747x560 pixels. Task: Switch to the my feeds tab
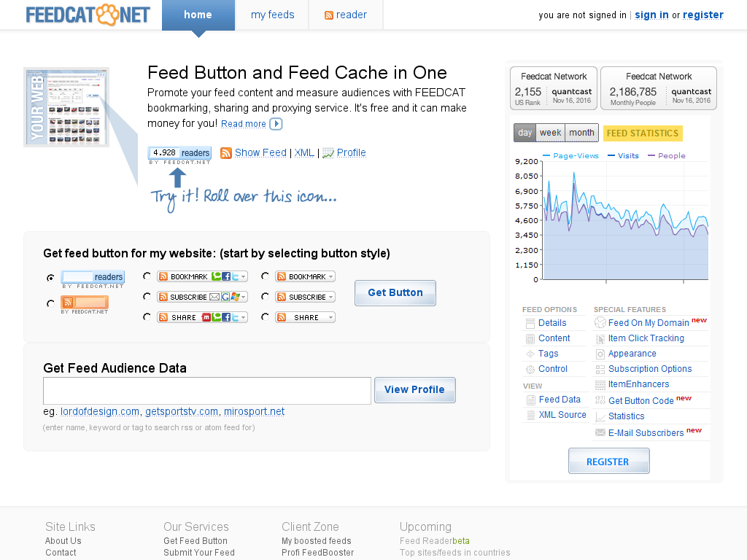click(273, 15)
